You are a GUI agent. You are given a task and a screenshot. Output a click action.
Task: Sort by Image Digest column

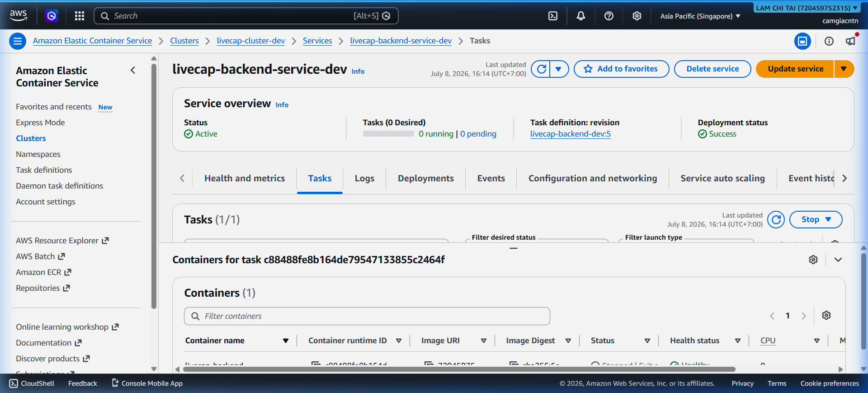(x=568, y=341)
